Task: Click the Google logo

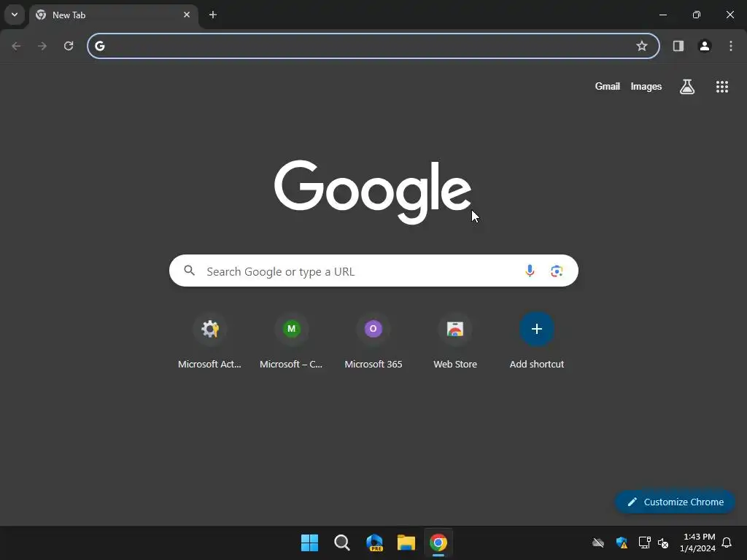Action: pos(373,192)
